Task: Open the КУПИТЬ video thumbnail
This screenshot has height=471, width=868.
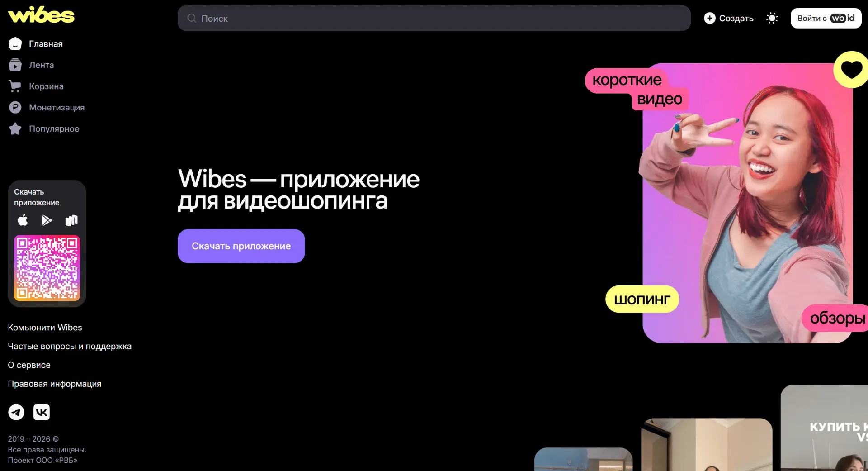Action: [x=824, y=428]
